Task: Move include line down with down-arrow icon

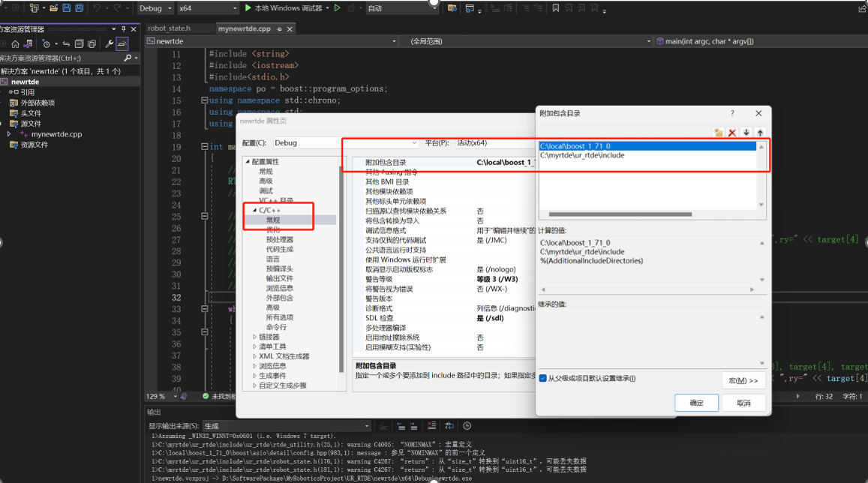Action: (746, 133)
